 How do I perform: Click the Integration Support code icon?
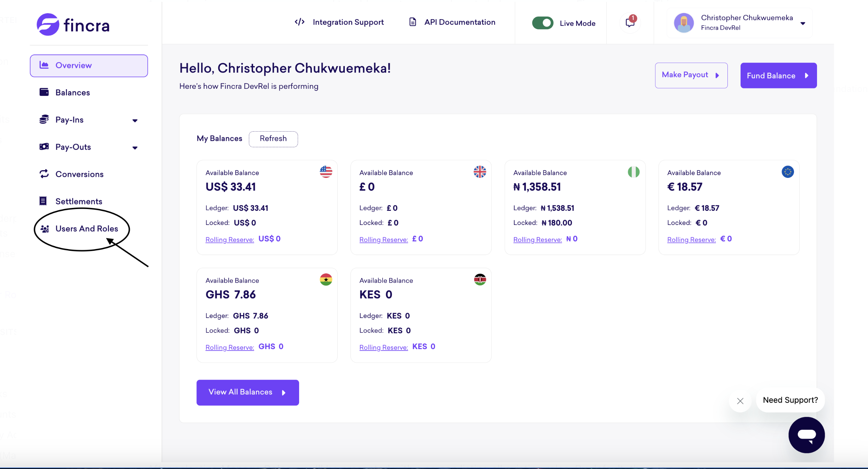tap(299, 22)
